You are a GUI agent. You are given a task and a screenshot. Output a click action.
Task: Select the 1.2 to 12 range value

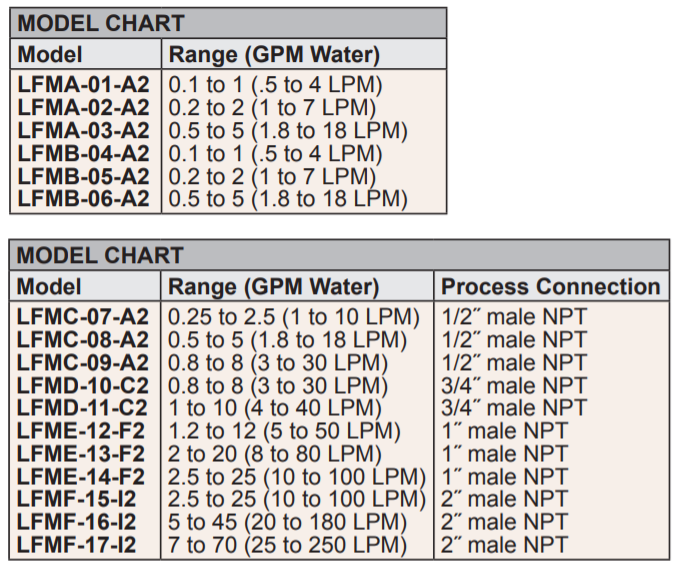pos(285,431)
